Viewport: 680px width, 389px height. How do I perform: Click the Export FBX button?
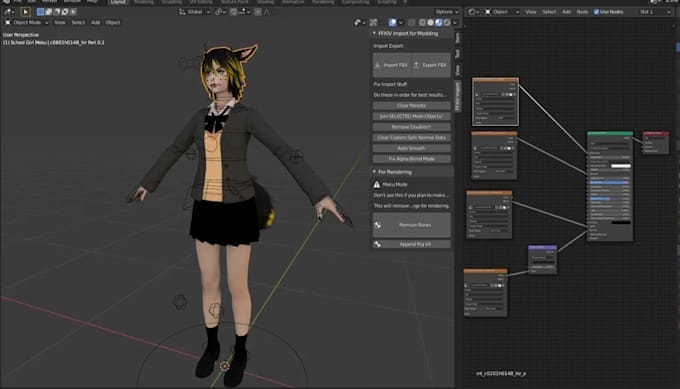[x=431, y=65]
